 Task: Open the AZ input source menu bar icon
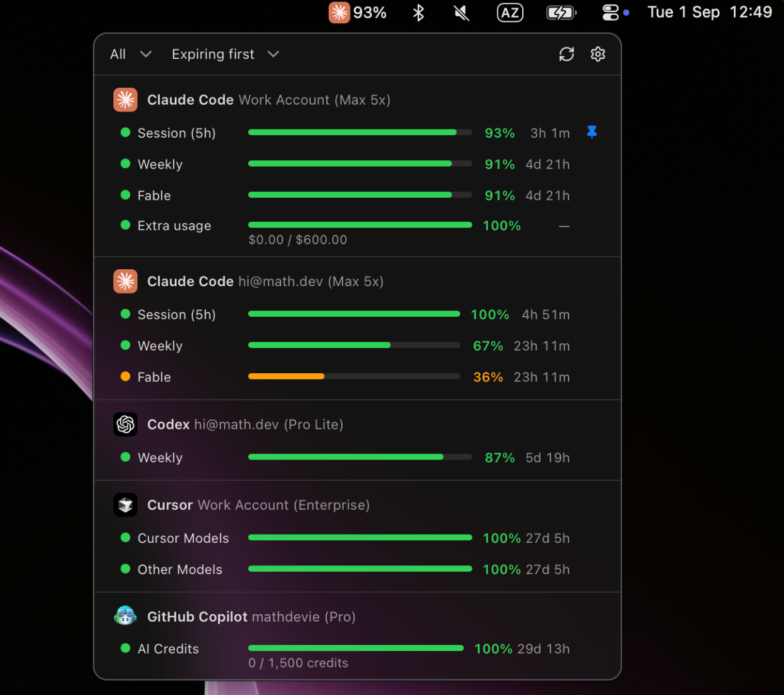coord(510,13)
